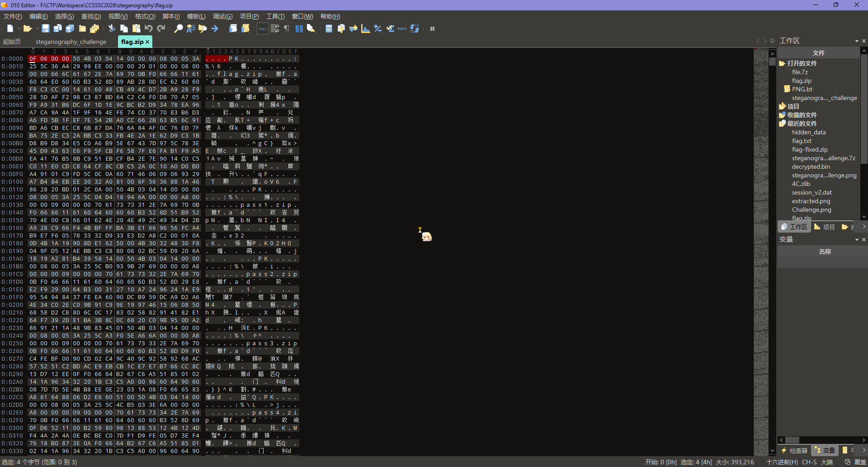
Task: Click the Cut scissors icon
Action: coord(112,29)
